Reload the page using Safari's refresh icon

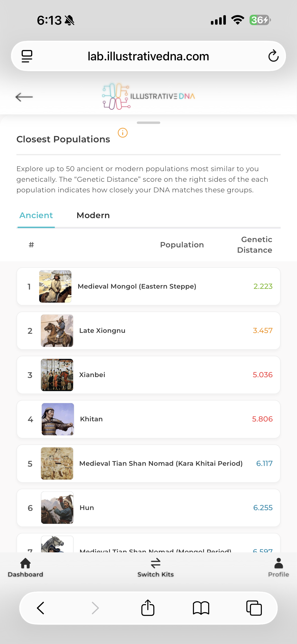(x=273, y=56)
